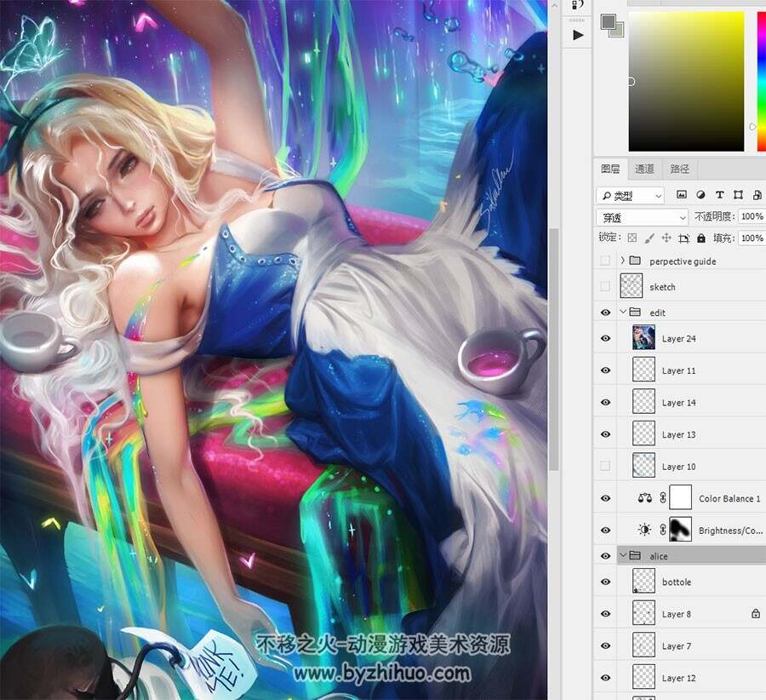
Task: Toggle lock position move icon
Action: (x=666, y=238)
